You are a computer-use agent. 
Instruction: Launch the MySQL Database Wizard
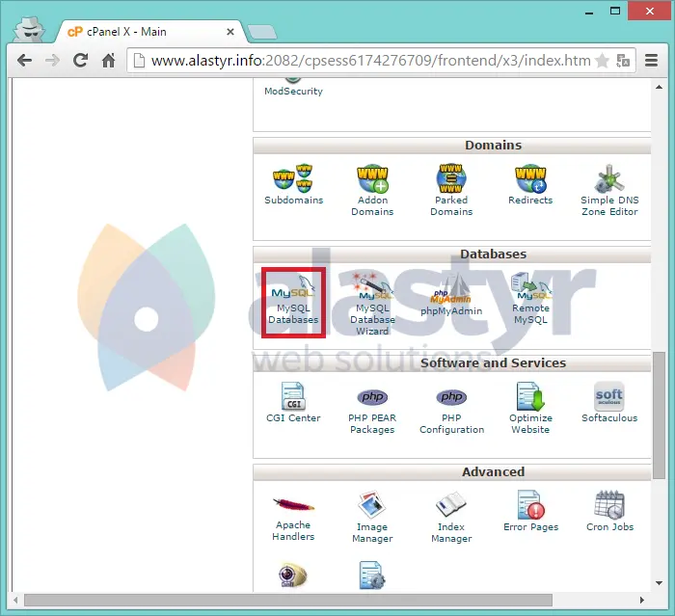tap(372, 303)
